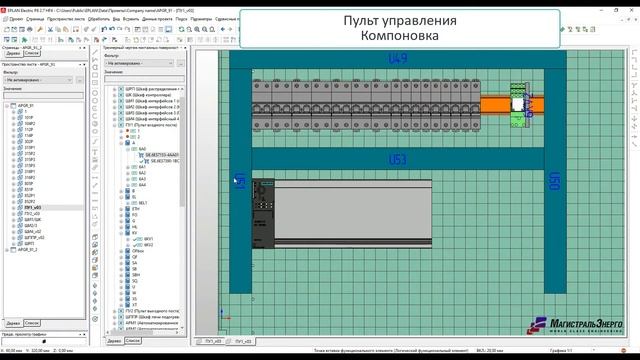Click the '...' button beside the layout space filter

tap(80, 80)
